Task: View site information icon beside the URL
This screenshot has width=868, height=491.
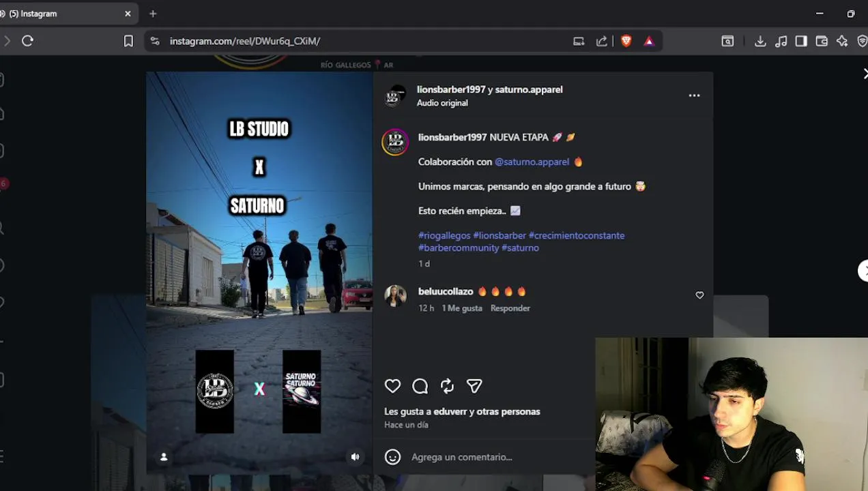Action: [x=155, y=41]
